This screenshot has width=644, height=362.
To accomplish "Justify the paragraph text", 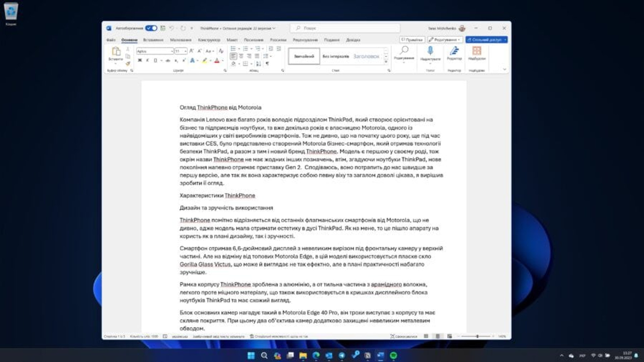I will [257, 56].
